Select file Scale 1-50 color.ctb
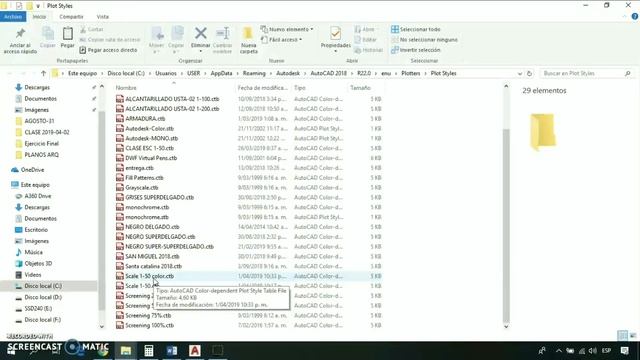 point(149,276)
